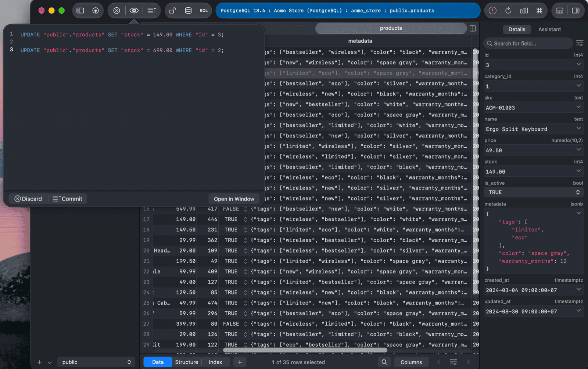The width and height of the screenshot is (588, 369).
Task: Expand the created_at field dropdown chevron
Action: pos(578,289)
